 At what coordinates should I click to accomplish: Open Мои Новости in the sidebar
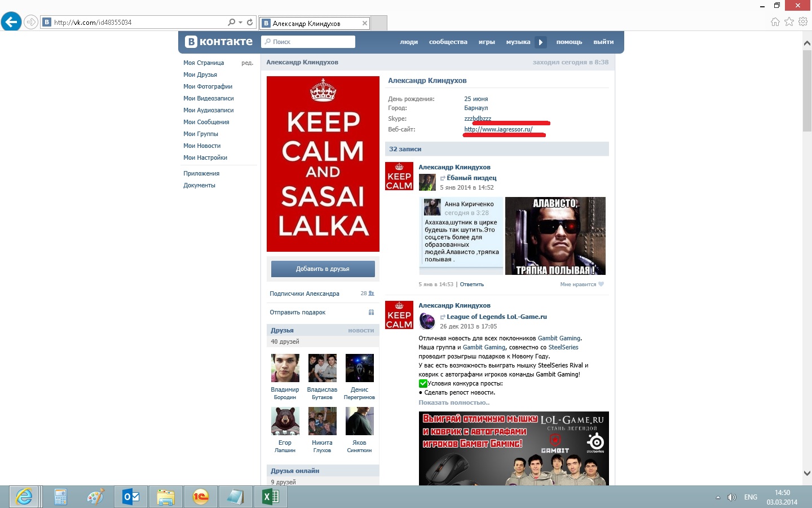pos(202,146)
